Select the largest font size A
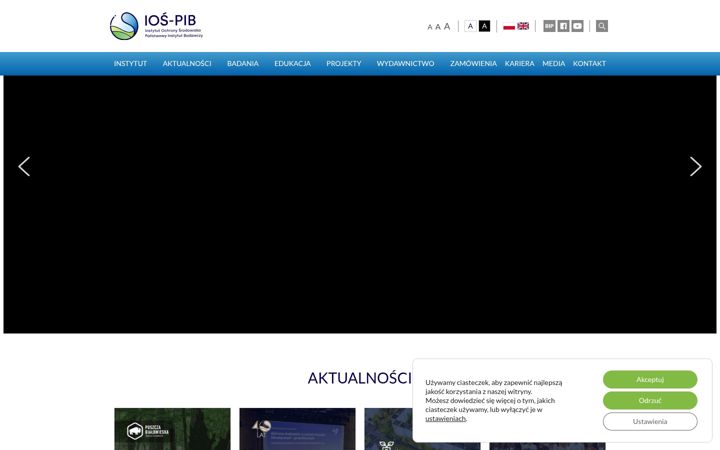This screenshot has width=720, height=450. 447,26
